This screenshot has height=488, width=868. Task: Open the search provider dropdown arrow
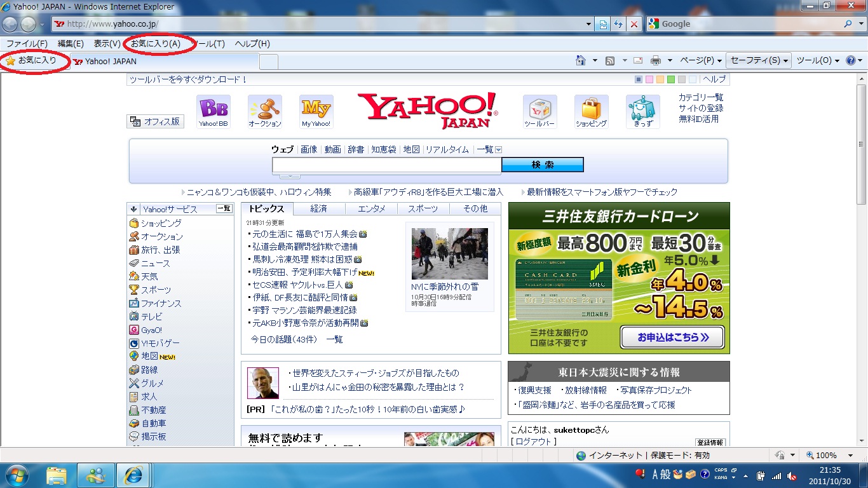click(860, 24)
